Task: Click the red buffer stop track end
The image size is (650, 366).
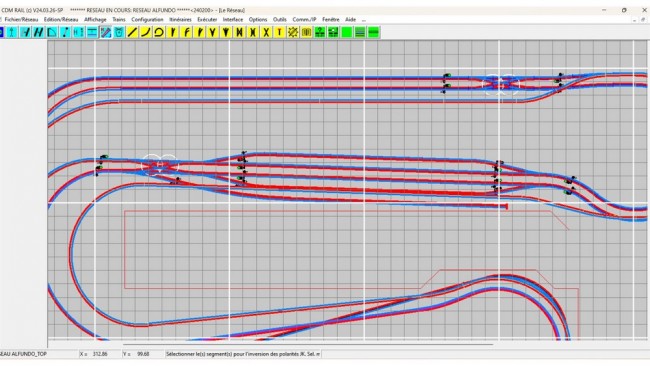Action: [506, 206]
